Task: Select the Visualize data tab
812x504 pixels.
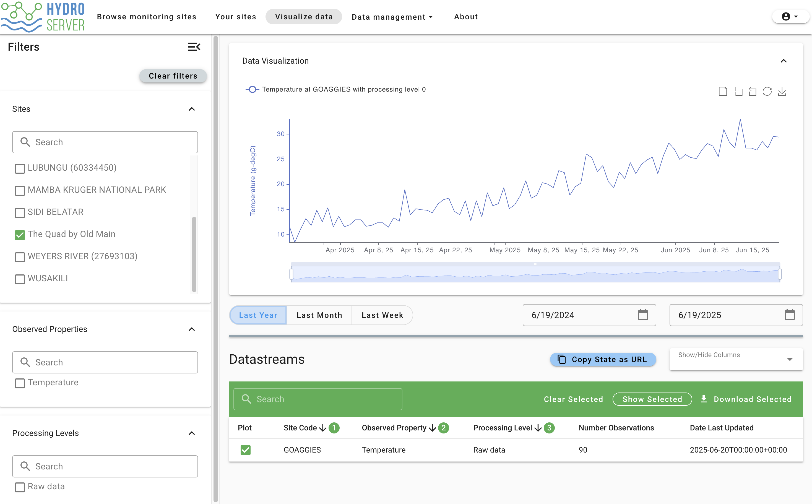Action: click(x=304, y=17)
